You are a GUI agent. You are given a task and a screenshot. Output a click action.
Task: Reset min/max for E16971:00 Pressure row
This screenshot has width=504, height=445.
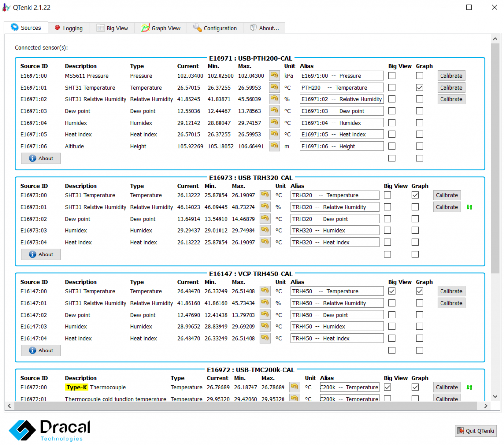point(274,75)
